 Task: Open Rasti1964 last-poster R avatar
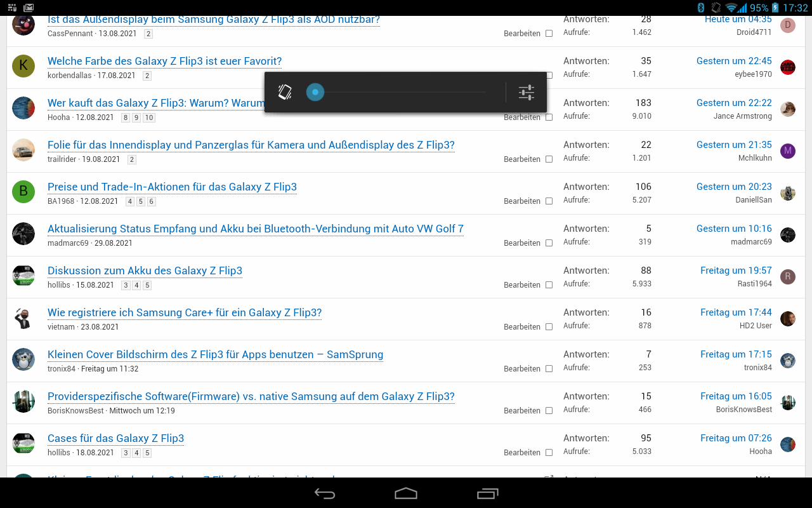coord(788,277)
